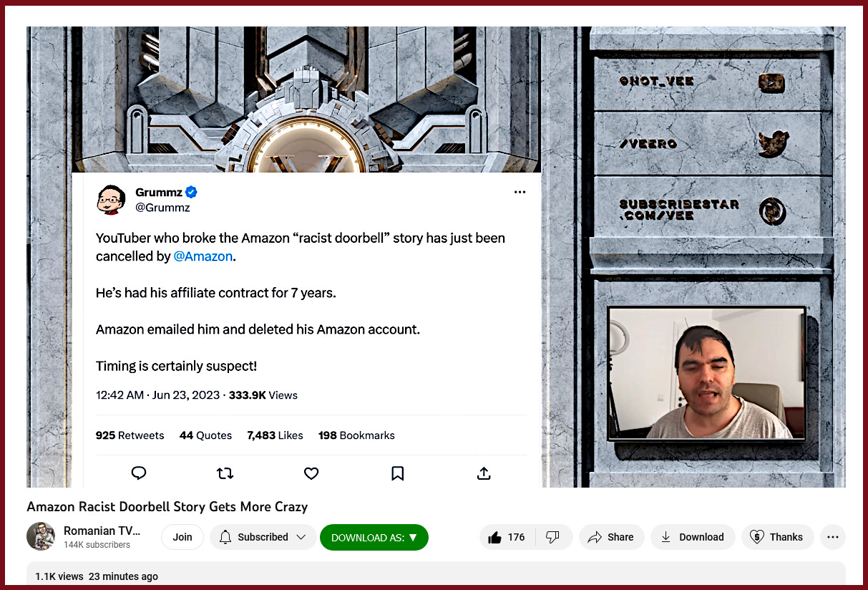Screen dimensions: 868x590
Task: Click the stone Twitter bird icon
Action: (774, 143)
